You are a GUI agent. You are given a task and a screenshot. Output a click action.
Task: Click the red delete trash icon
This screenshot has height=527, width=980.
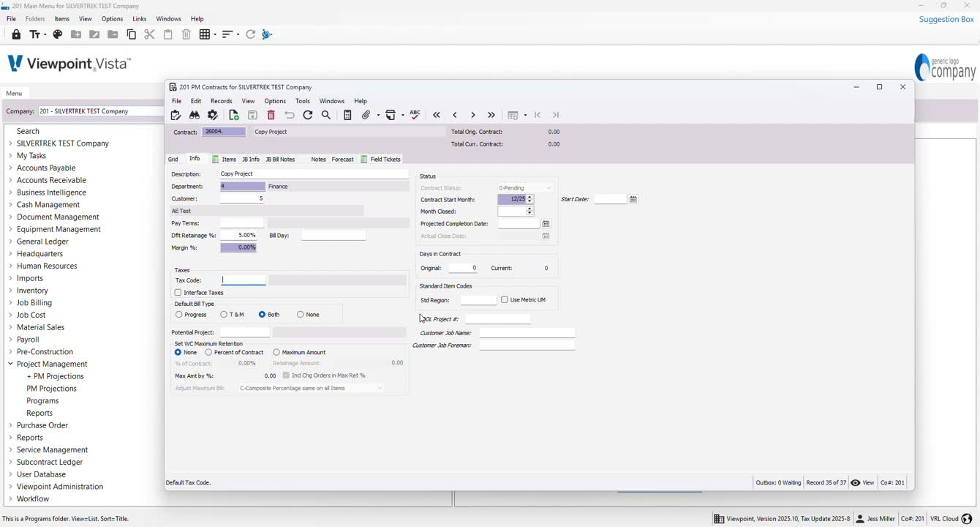(x=271, y=115)
